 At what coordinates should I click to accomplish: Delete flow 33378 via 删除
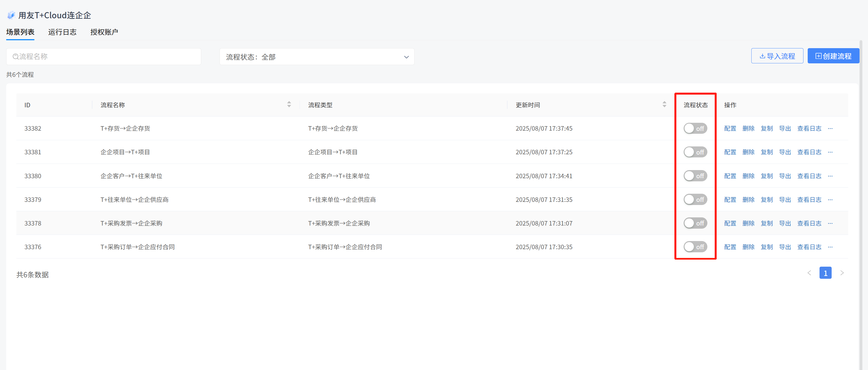749,223
